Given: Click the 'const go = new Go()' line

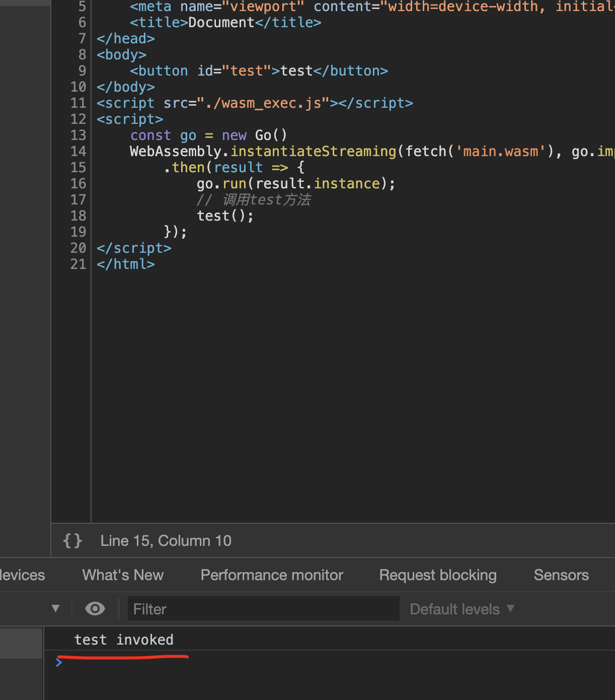Looking at the screenshot, I should pos(208,135).
